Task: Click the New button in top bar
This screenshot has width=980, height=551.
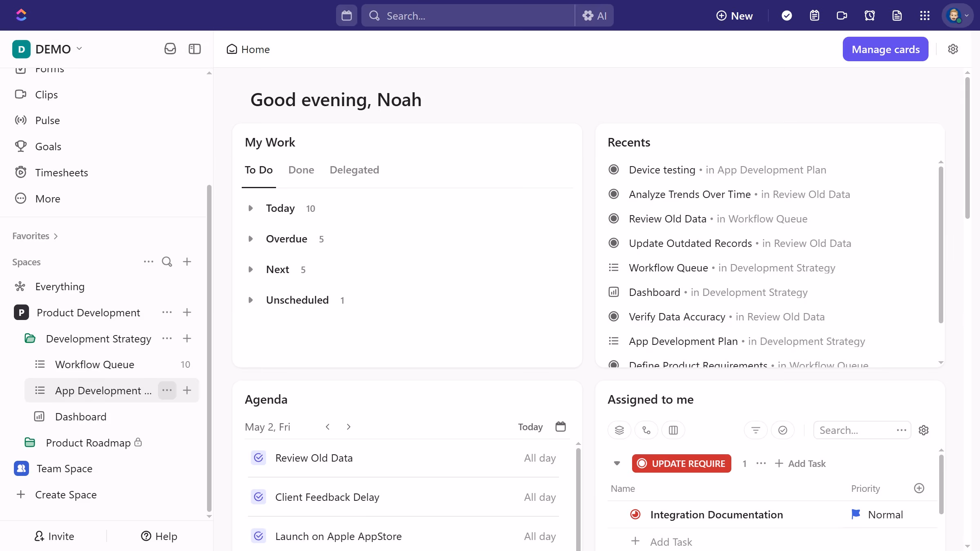Action: (x=735, y=16)
